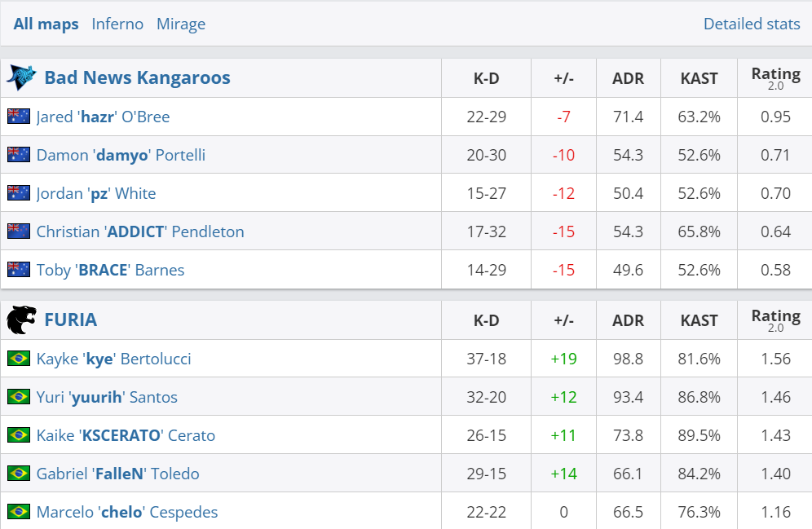Select the All maps tab
This screenshot has width=812, height=529.
[46, 24]
